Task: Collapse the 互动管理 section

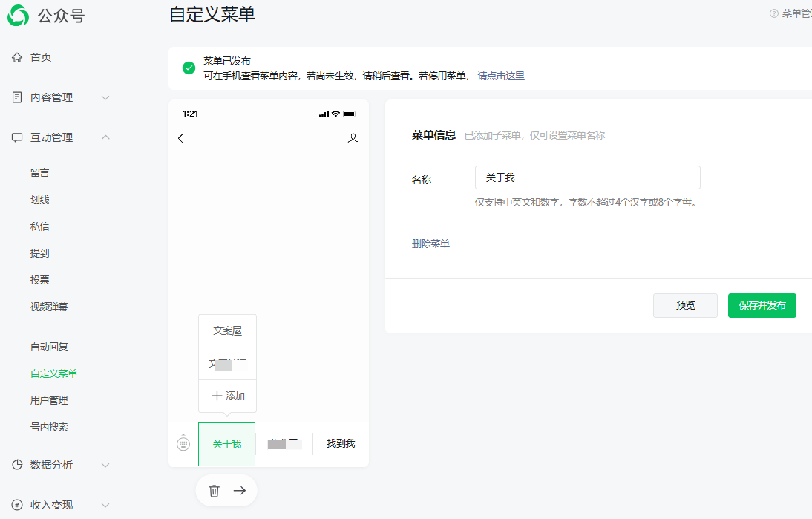Action: tap(63, 137)
